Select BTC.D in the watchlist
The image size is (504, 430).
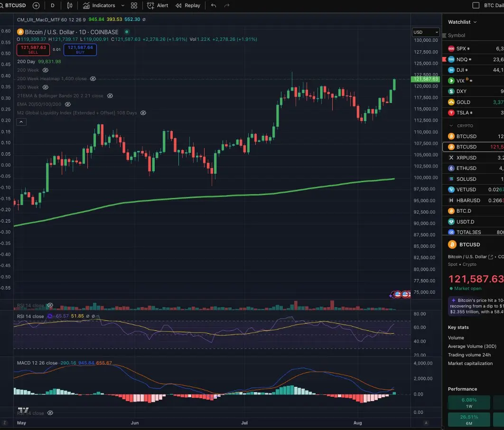pyautogui.click(x=473, y=211)
